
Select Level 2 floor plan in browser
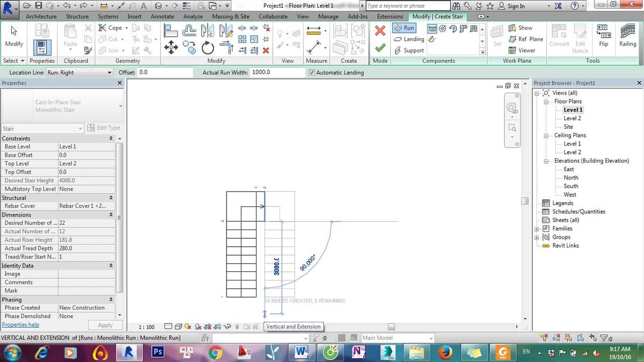pyautogui.click(x=572, y=119)
